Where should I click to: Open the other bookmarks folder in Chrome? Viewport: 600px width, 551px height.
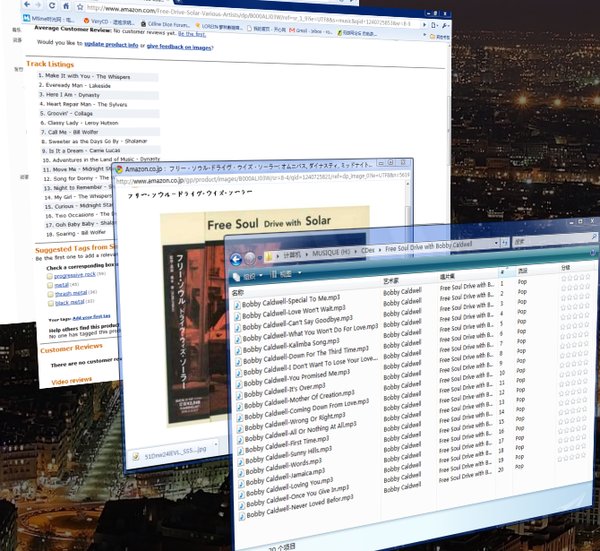click(x=440, y=37)
